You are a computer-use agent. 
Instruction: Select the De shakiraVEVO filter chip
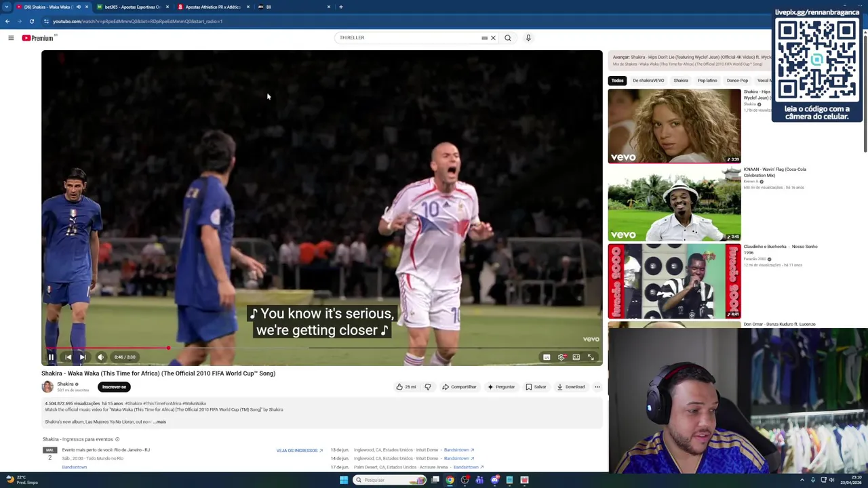[648, 81]
